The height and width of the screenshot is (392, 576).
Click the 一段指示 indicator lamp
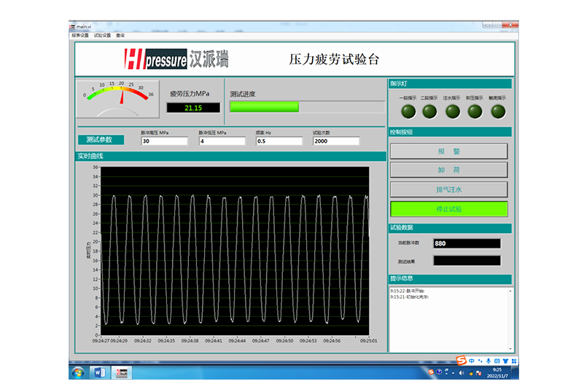408,111
